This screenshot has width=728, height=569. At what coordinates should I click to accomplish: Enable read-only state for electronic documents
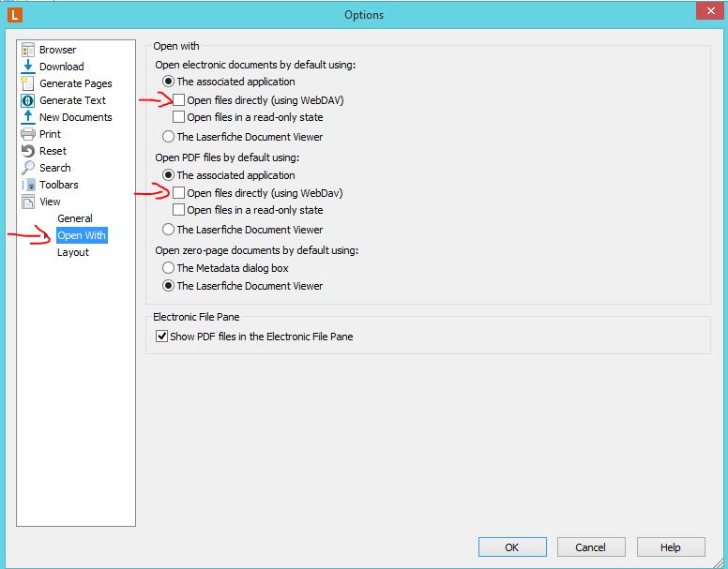coord(179,117)
